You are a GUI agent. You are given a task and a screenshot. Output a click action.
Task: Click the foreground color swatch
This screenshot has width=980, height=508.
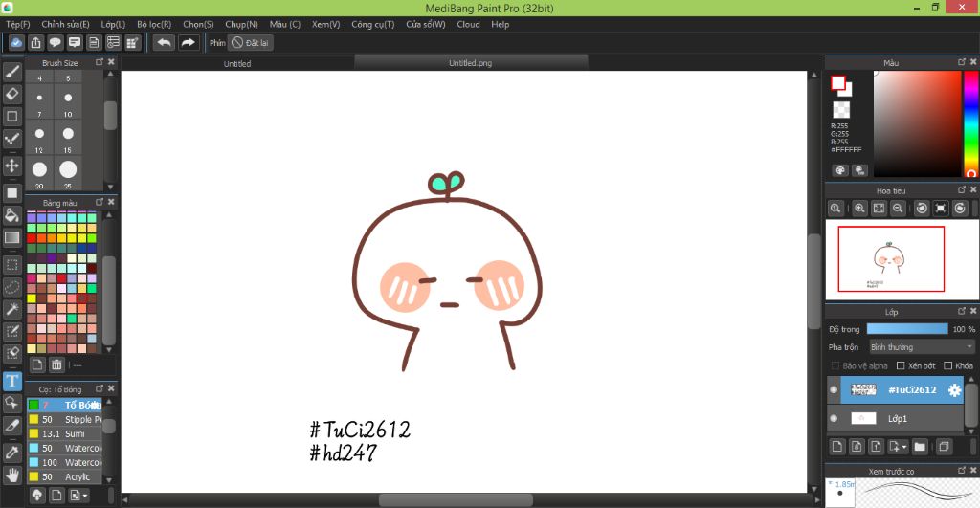(837, 83)
